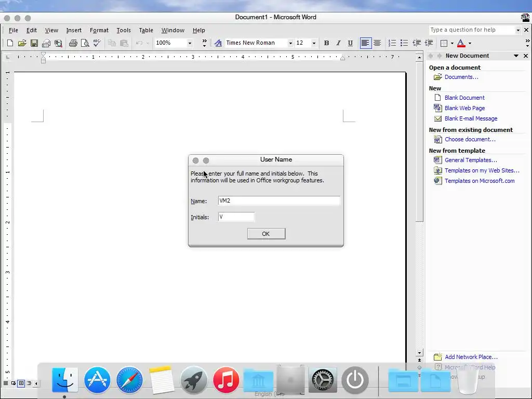The width and height of the screenshot is (532, 399).
Task: Open the Border style dropdown arrow
Action: click(452, 43)
